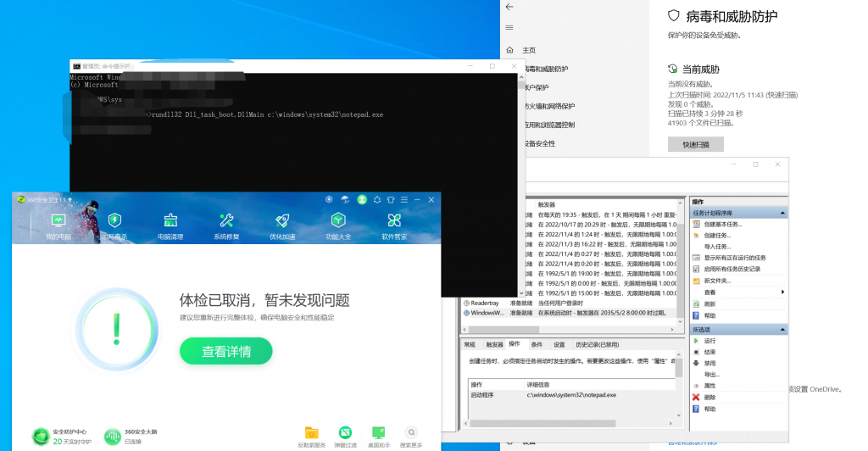Click 查看详情 green button
868x451 pixels.
pos(225,351)
